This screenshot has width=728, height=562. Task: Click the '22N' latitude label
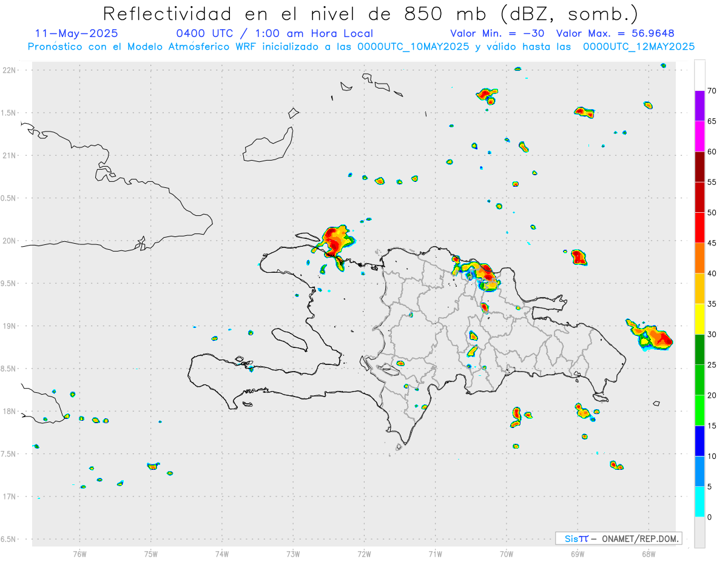point(10,70)
